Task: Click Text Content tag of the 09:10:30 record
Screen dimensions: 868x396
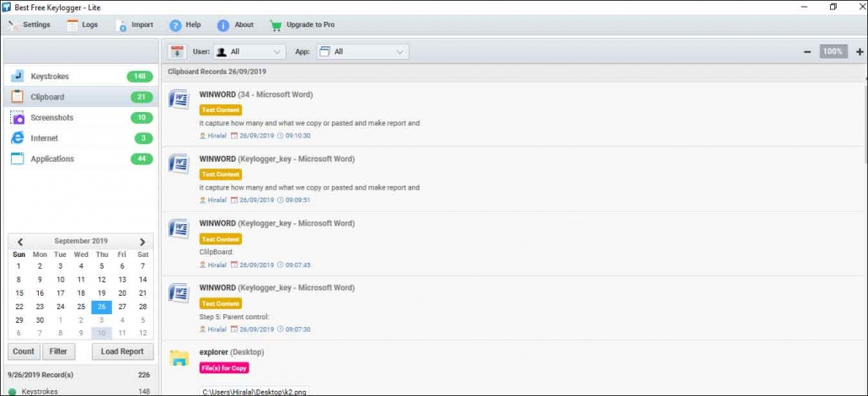Action: 220,110
